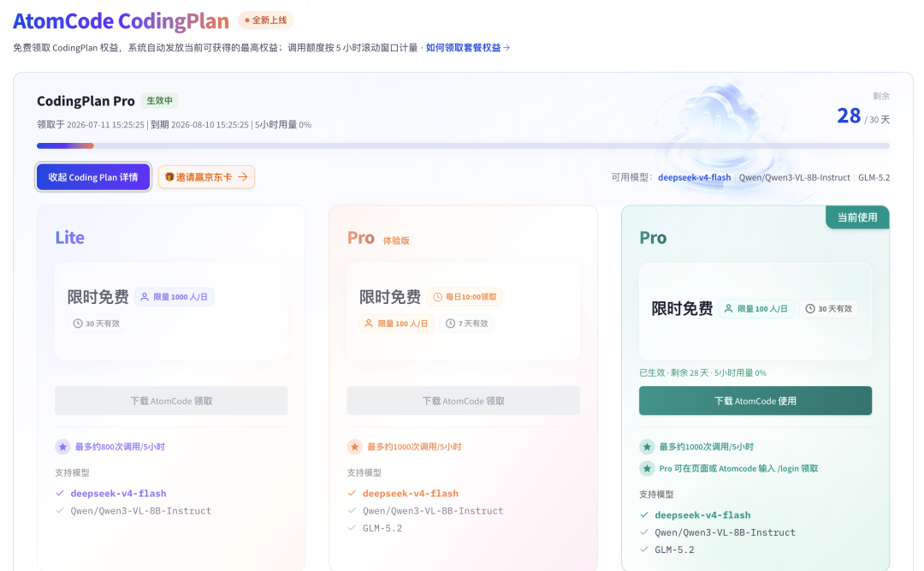Click the '28' remaining days number
924x571 pixels.
click(x=849, y=116)
